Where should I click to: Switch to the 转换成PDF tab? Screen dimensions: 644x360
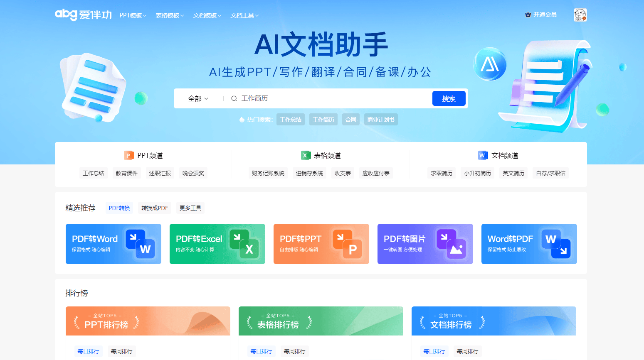coord(154,208)
